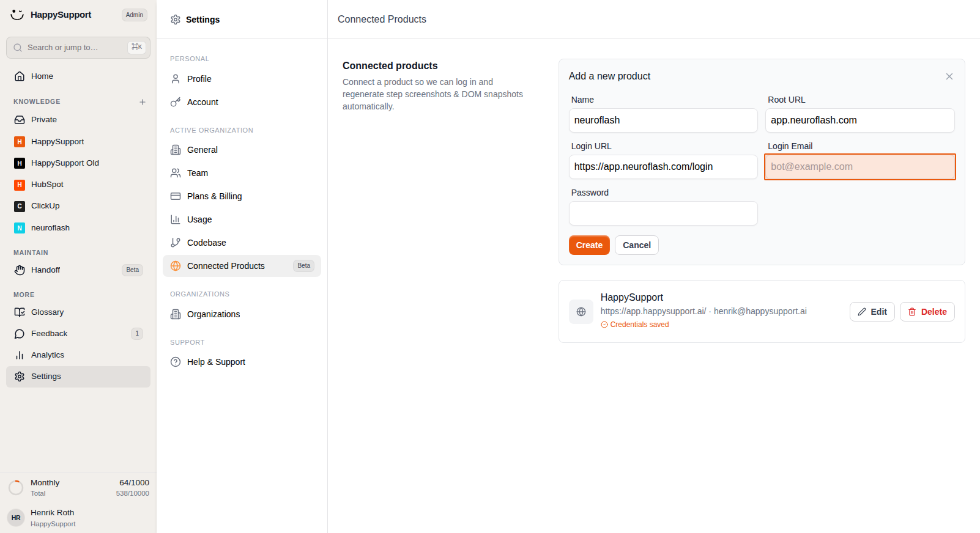Screen dimensions: 980x533
Task: Add a new knowledge base via plus icon
Action: (x=143, y=102)
